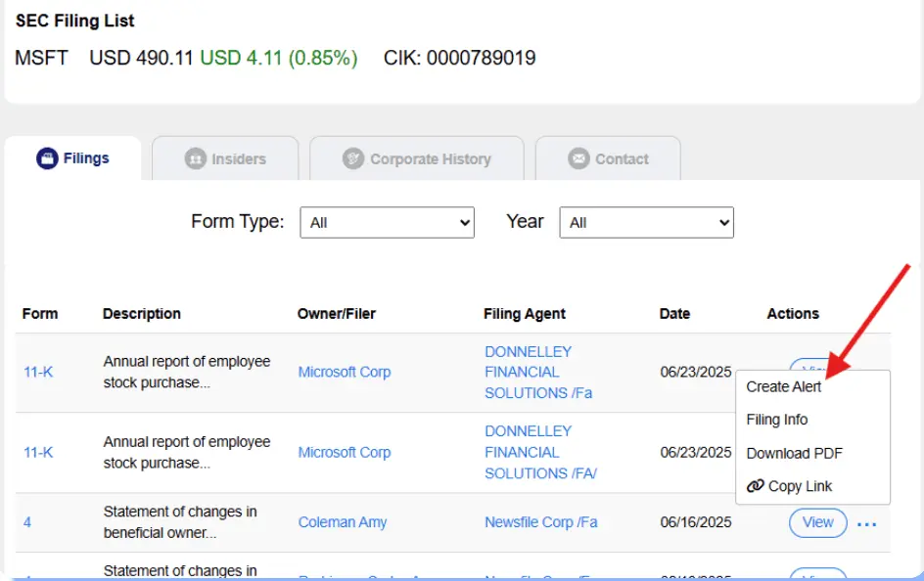The width and height of the screenshot is (924, 581).
Task: Open the Year filter dropdown
Action: pos(646,223)
